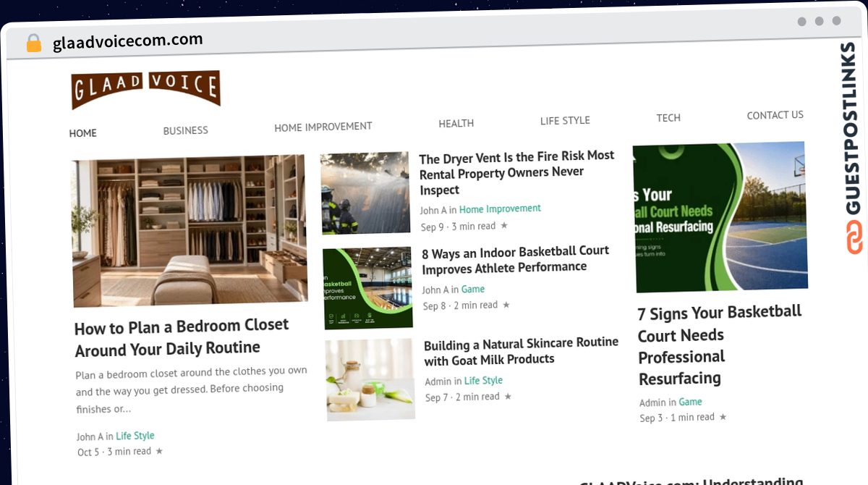Screen dimensions: 868x485
Task: Click author John A under dryer vent article
Action: point(433,210)
